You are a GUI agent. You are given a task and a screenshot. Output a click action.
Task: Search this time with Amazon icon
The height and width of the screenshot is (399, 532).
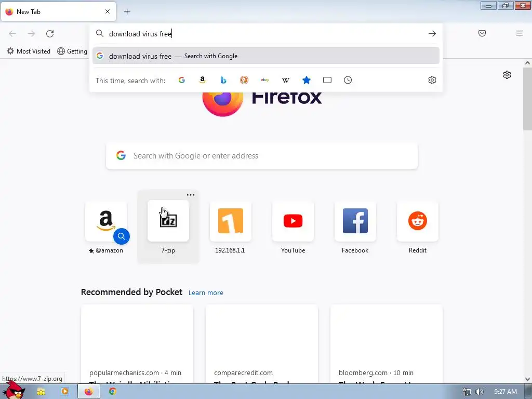click(x=203, y=80)
